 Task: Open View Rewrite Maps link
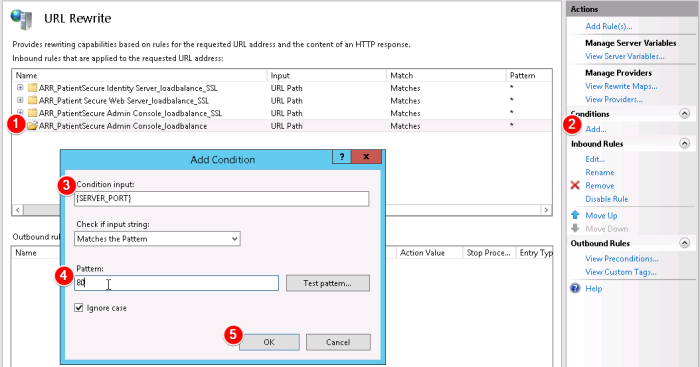coord(621,86)
